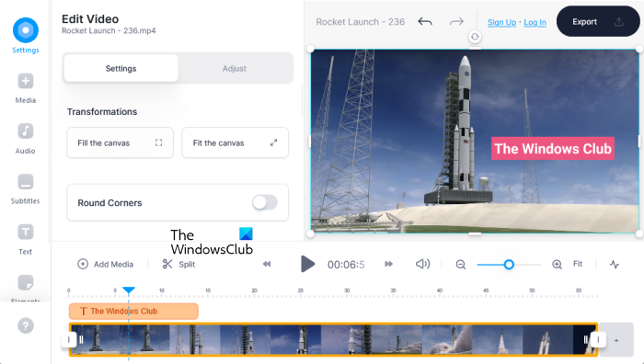Screen dimensions: 644x364
Task: Click the current time 00:06:5 display
Action: coord(346,265)
